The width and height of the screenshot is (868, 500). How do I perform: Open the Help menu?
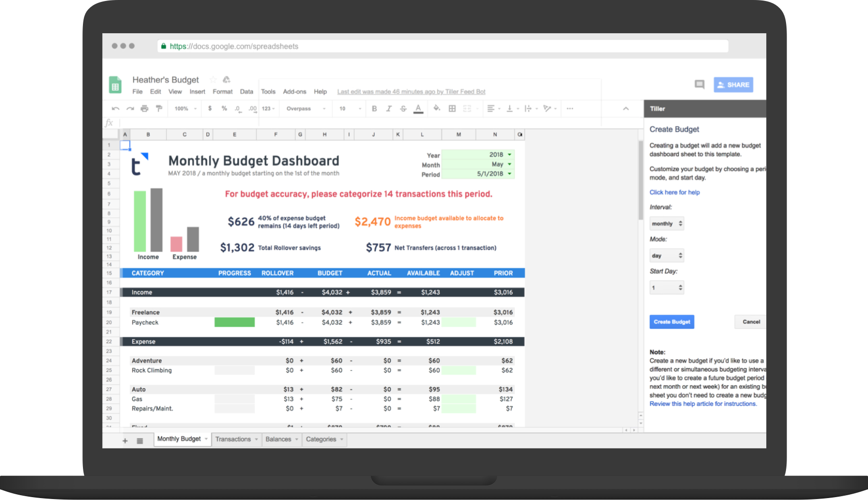click(x=320, y=92)
